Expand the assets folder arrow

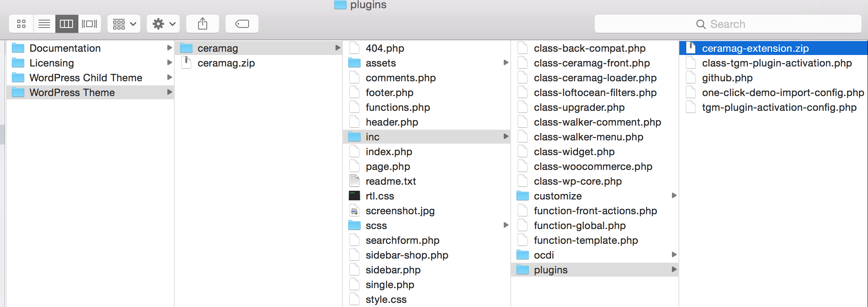pyautogui.click(x=506, y=62)
